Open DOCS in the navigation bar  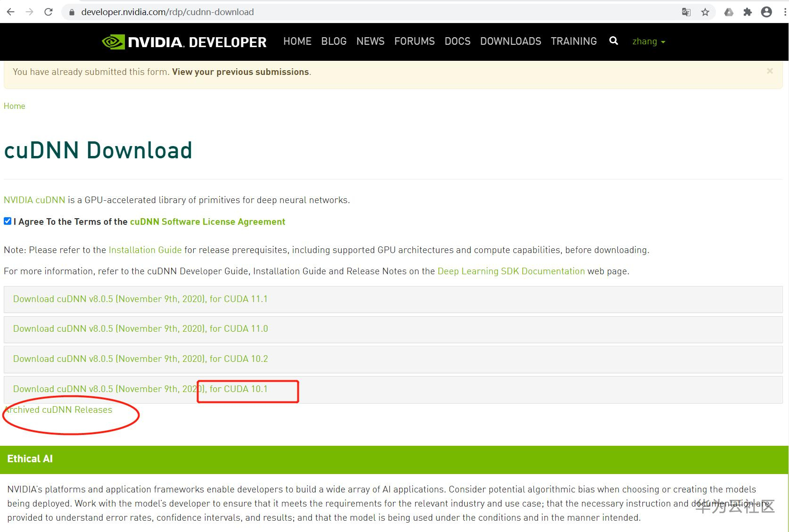point(458,41)
